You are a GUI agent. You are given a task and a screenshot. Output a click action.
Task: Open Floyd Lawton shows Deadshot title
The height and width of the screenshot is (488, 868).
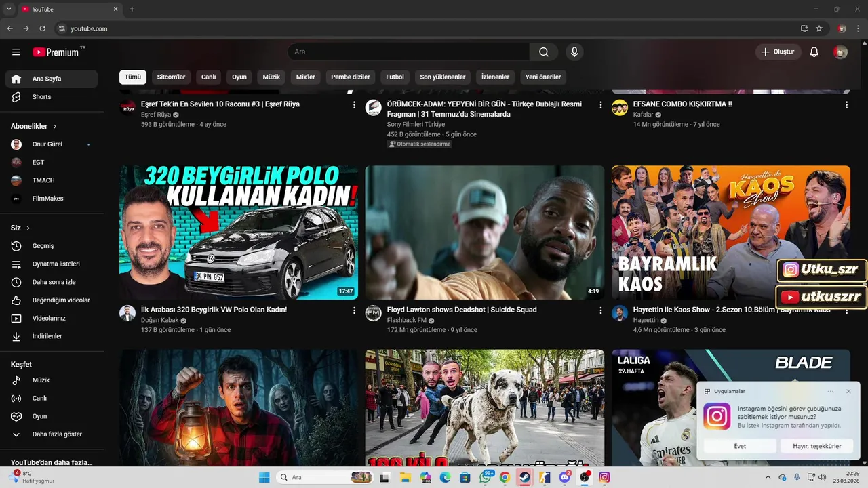tap(462, 310)
